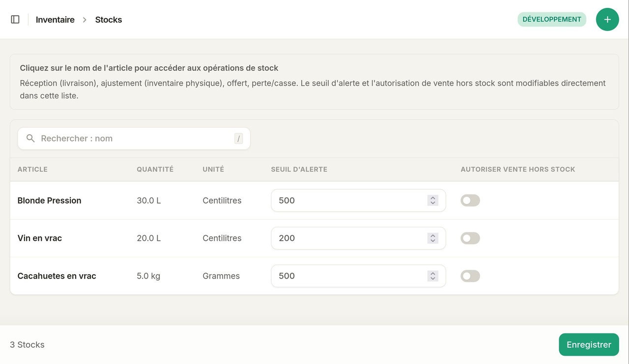
Task: Click the 20.0 L quantity value
Action: click(x=149, y=238)
